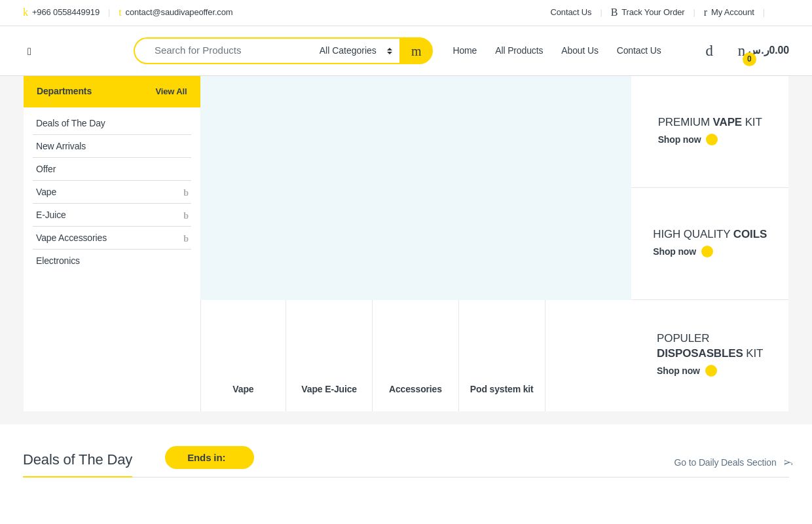Go to About Us page
Image resolution: width=812 pixels, height=524 pixels.
click(x=580, y=51)
